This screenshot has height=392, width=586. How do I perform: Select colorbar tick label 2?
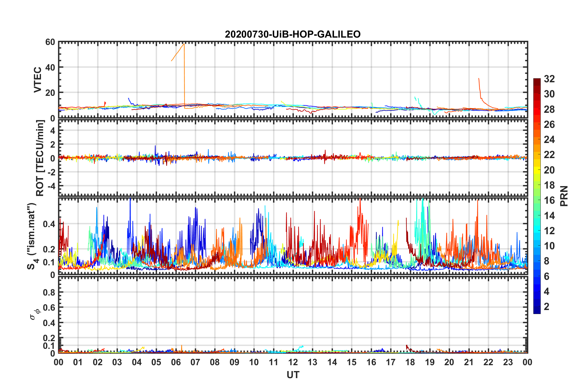(547, 307)
